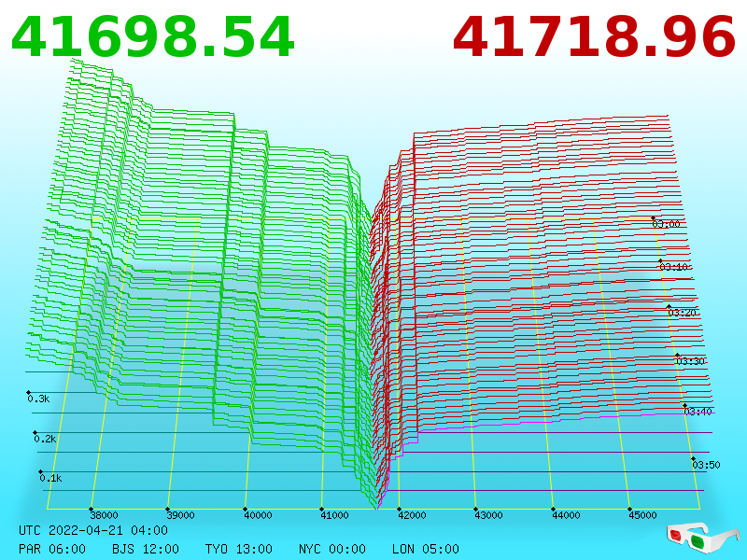Click the UTC 2022-04-21 04:00 timestamp
Screen dimensions: 747x560
(93, 530)
